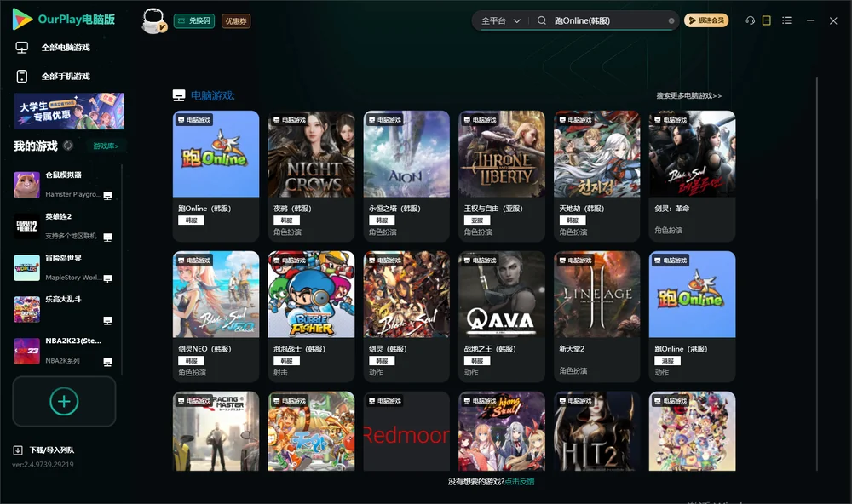Clear the search box text
This screenshot has width=852, height=504.
(671, 21)
